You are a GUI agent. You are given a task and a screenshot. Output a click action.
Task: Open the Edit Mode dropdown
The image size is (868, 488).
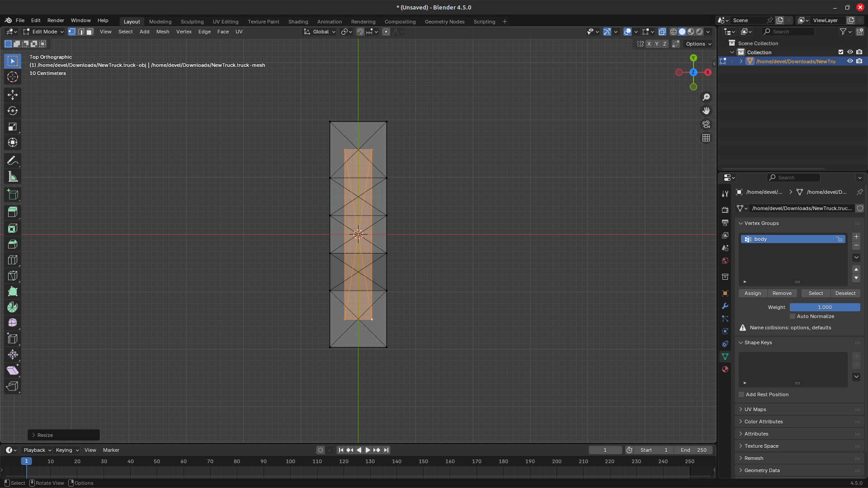tap(44, 32)
